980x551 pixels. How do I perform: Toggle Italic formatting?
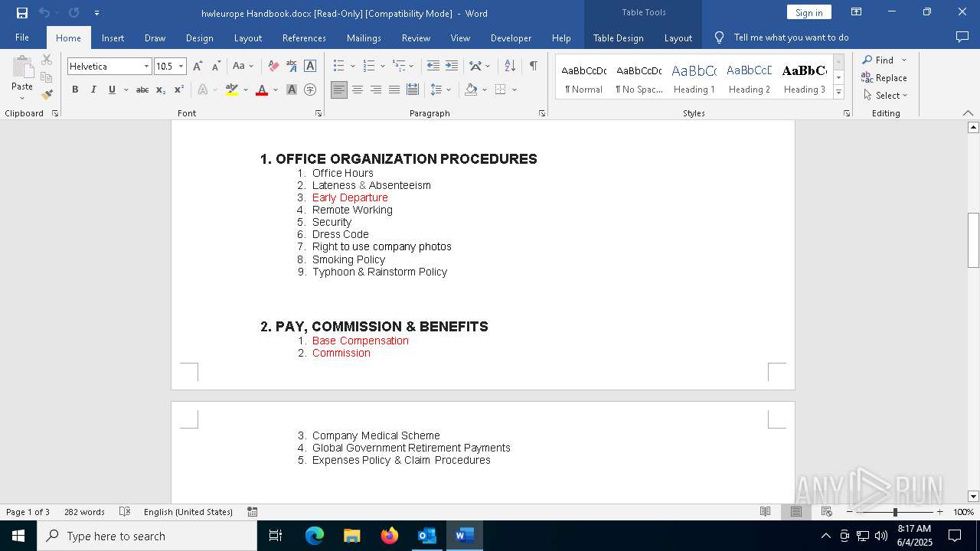point(93,90)
